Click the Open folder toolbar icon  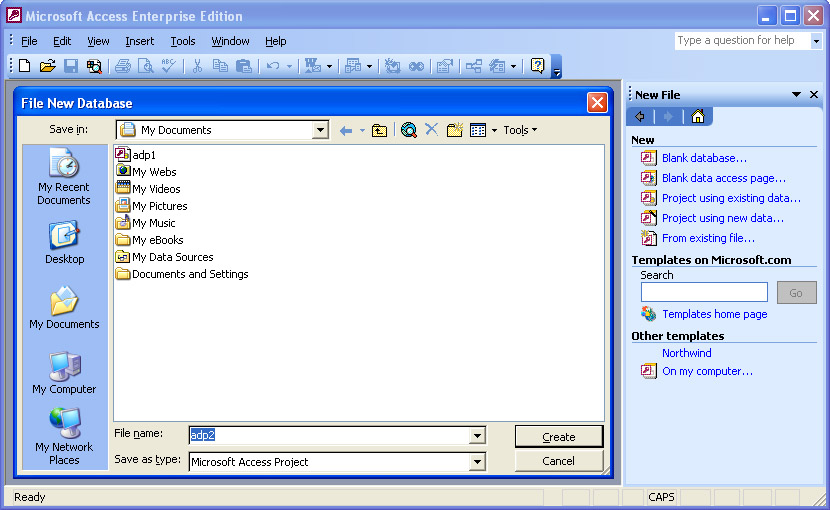pyautogui.click(x=47, y=66)
